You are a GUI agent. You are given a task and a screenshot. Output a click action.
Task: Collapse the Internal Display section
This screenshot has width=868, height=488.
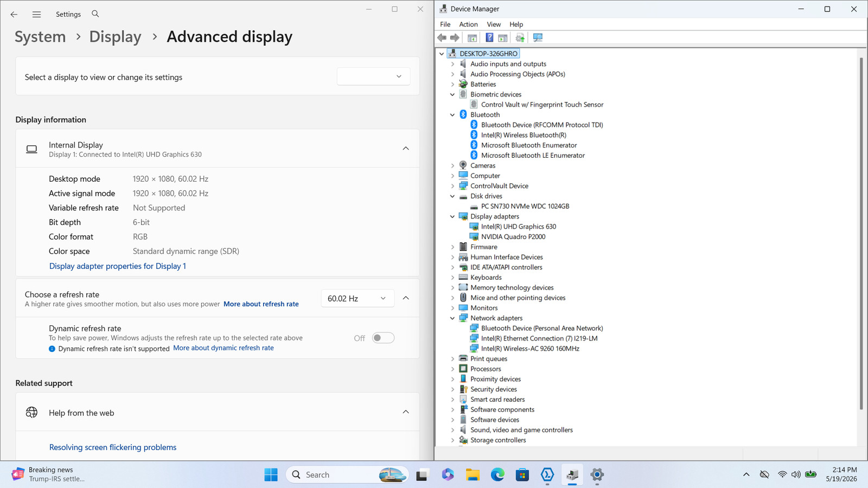click(406, 148)
